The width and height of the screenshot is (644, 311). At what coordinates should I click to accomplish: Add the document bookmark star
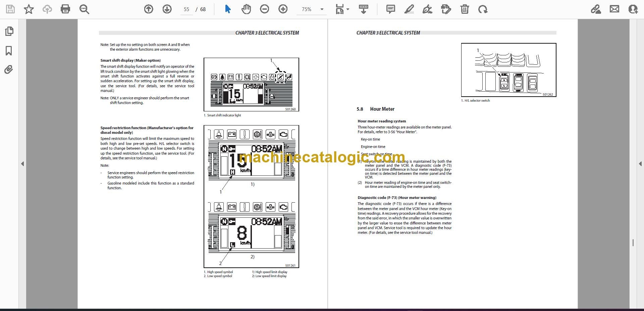pyautogui.click(x=29, y=9)
